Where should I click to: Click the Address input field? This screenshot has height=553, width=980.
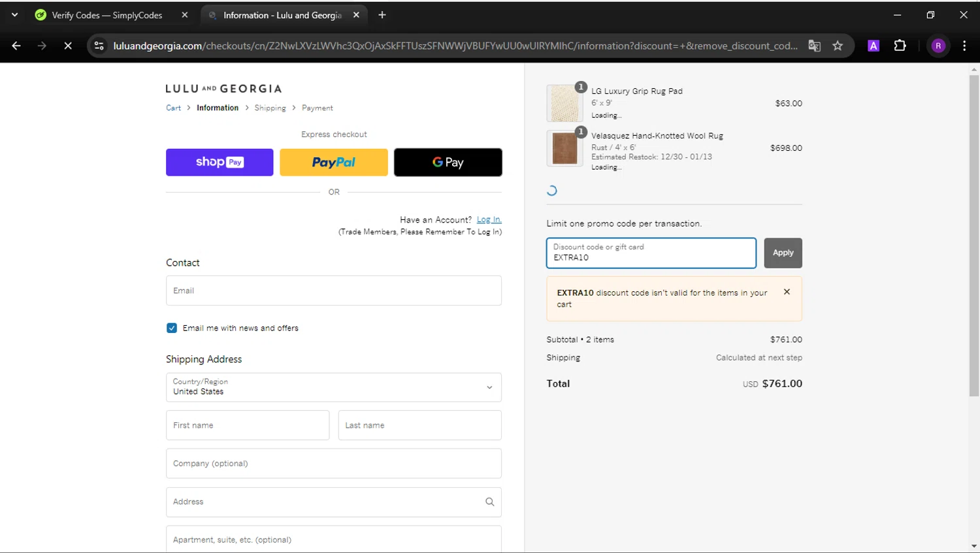pyautogui.click(x=334, y=502)
